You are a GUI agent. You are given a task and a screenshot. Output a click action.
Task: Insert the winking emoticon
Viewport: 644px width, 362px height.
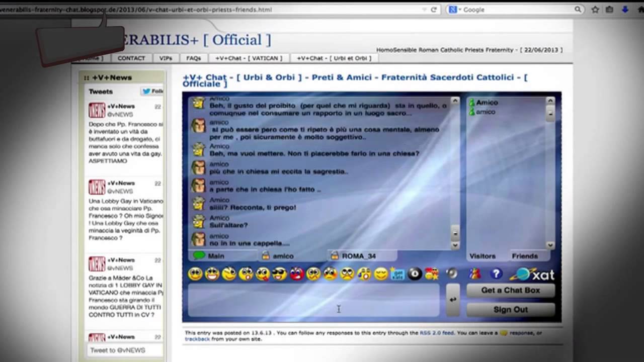[229, 274]
